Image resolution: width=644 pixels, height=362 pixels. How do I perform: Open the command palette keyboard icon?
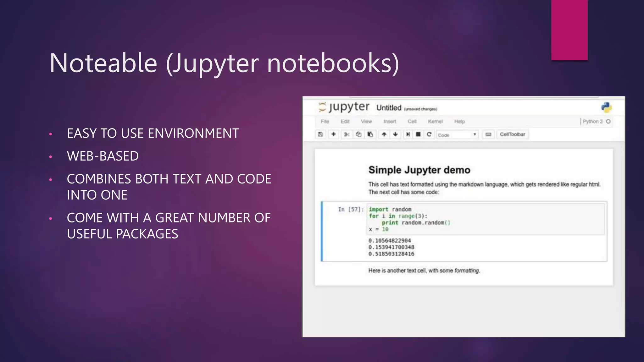click(488, 134)
